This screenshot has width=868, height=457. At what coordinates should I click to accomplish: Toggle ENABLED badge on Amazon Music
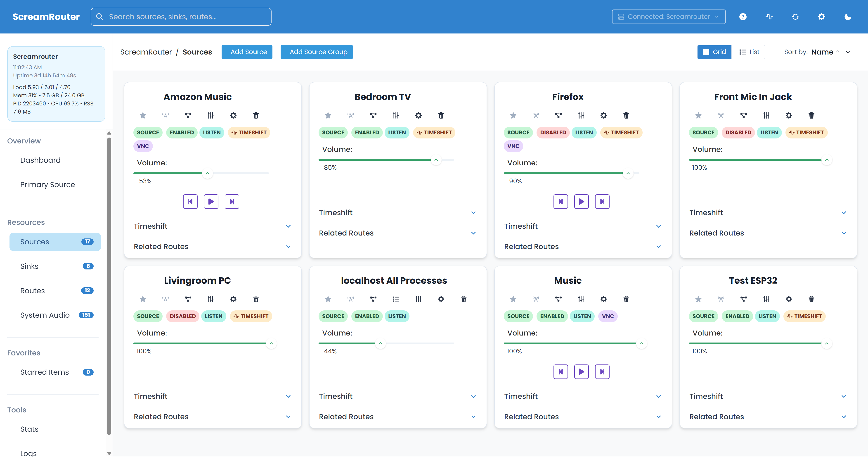[182, 133]
